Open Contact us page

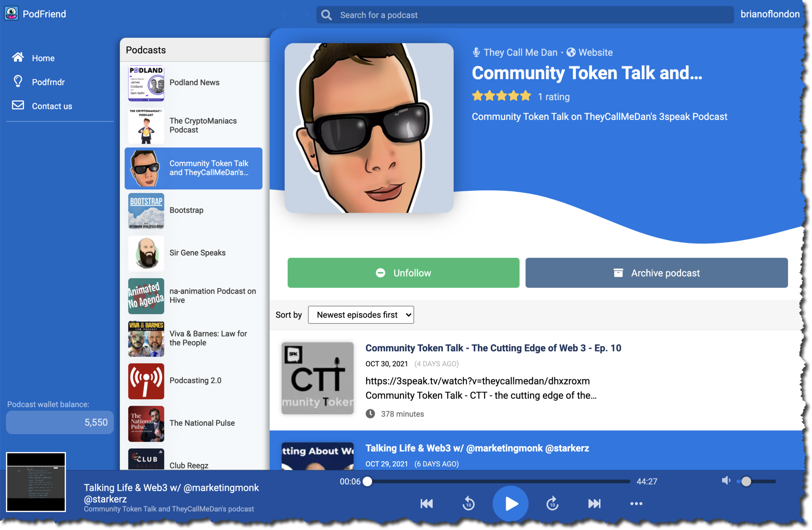52,106
